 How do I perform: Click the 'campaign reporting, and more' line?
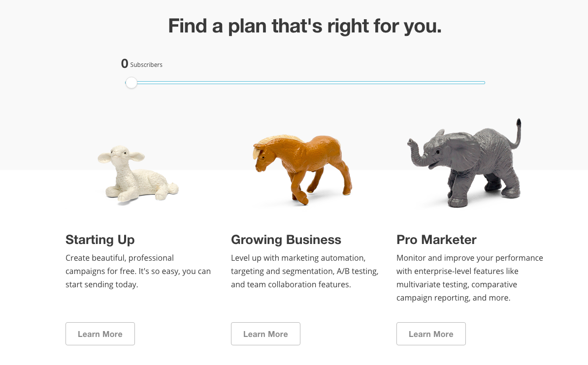453,298
